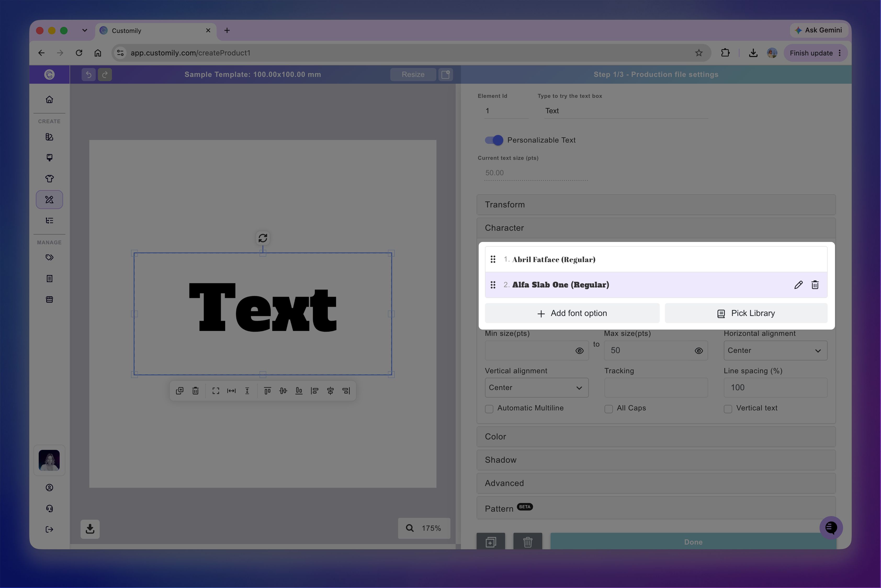This screenshot has width=881, height=588.
Task: Enable Automatic Multiline checkbox
Action: click(489, 409)
